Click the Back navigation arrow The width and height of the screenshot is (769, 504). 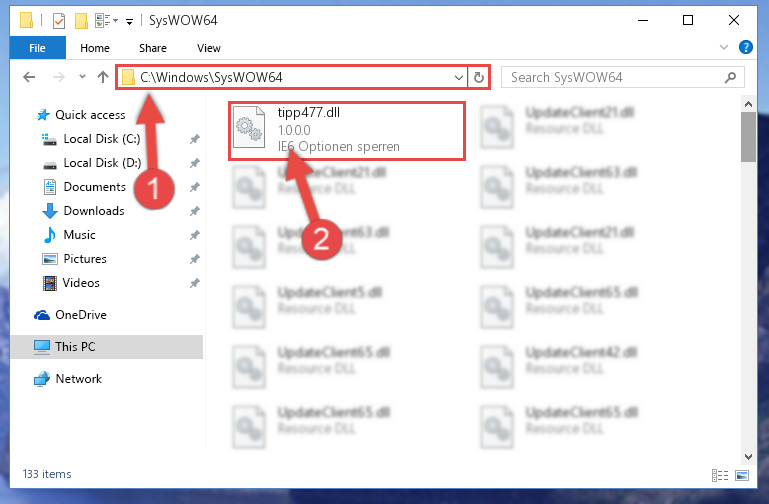click(29, 77)
